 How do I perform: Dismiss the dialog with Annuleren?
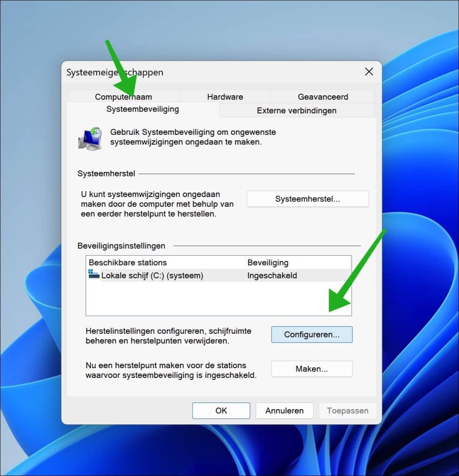[x=284, y=410]
